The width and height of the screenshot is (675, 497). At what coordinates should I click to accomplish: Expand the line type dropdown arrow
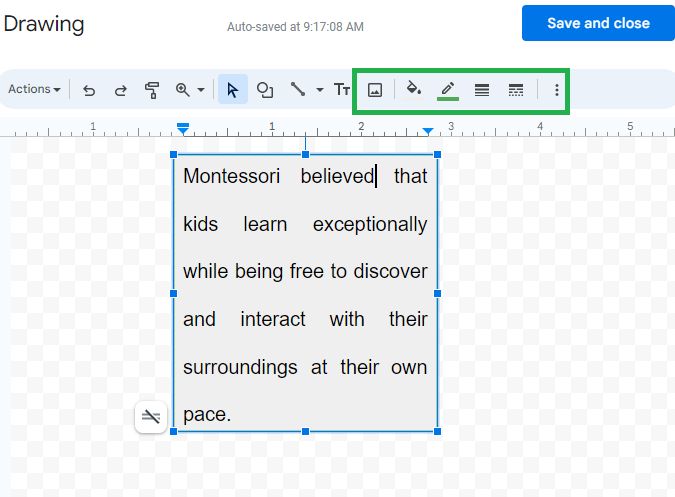tap(319, 90)
